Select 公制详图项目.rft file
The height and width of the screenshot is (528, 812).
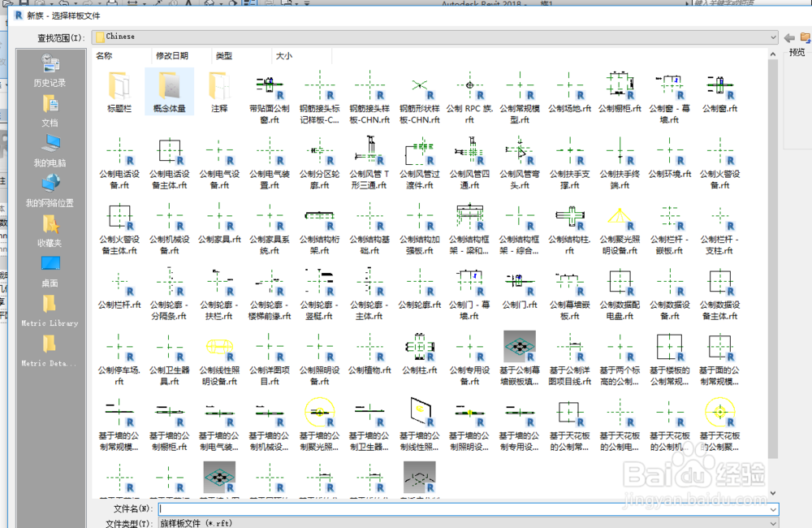[x=270, y=359]
